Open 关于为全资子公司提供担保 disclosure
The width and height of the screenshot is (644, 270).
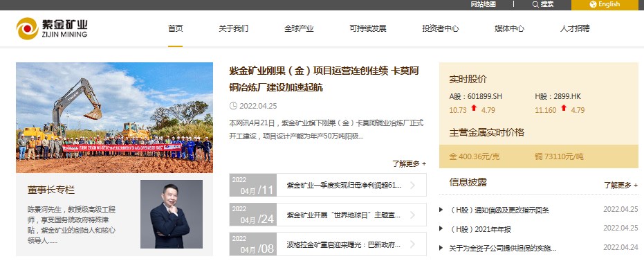tap(503, 248)
